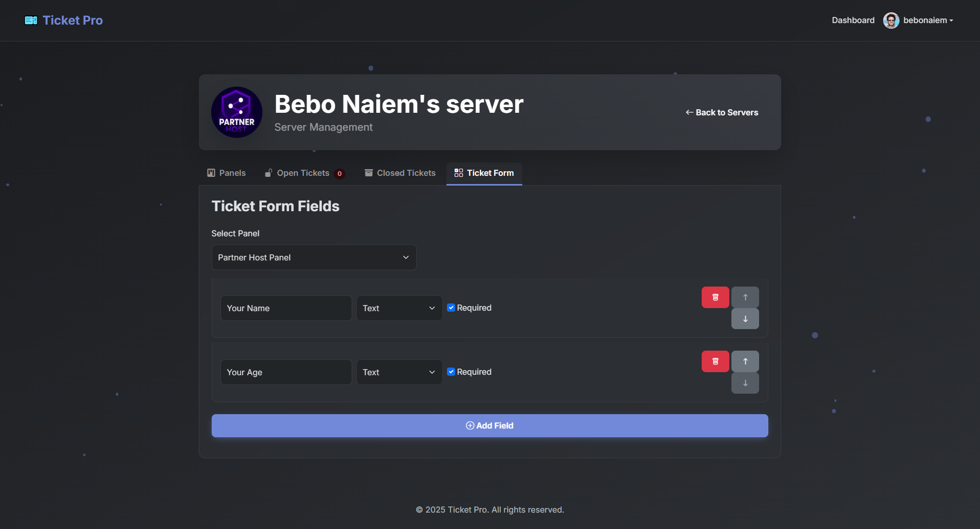Delete the Your Name field
The width and height of the screenshot is (980, 529).
point(715,297)
